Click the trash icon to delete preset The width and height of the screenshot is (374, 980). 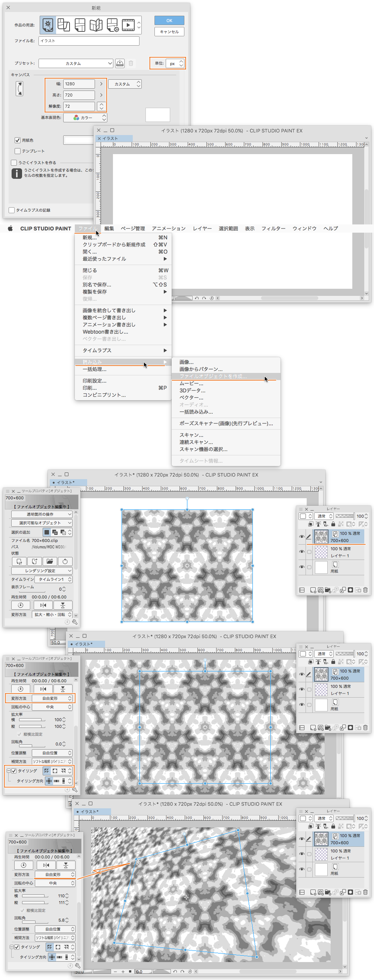pyautogui.click(x=131, y=63)
